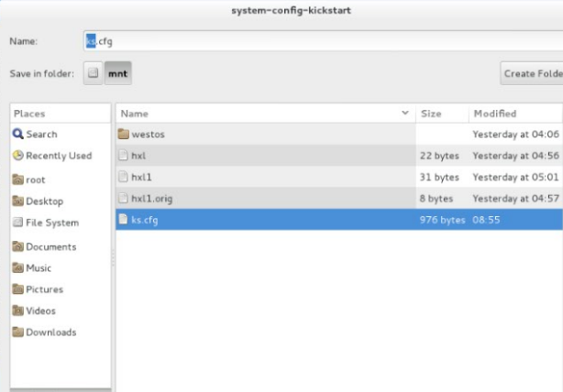Click the 31 bytes size cell
Image resolution: width=563 pixels, height=392 pixels.
coord(439,177)
